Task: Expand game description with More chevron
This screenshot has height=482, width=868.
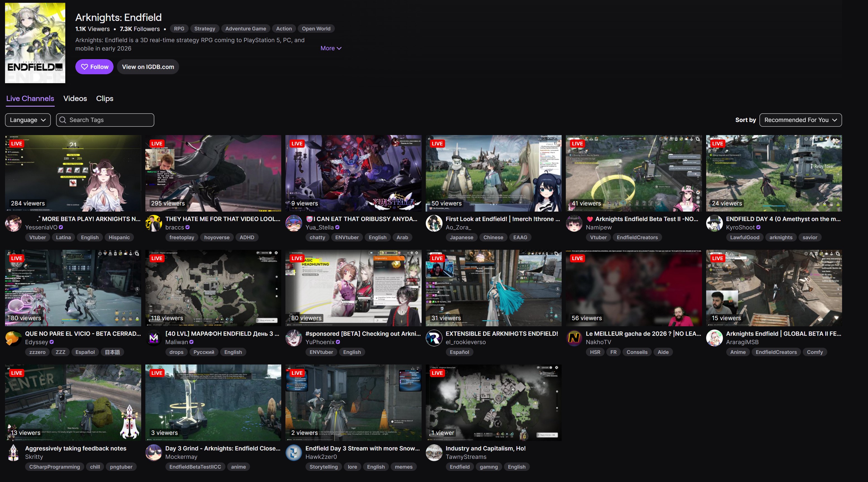Action: [331, 48]
